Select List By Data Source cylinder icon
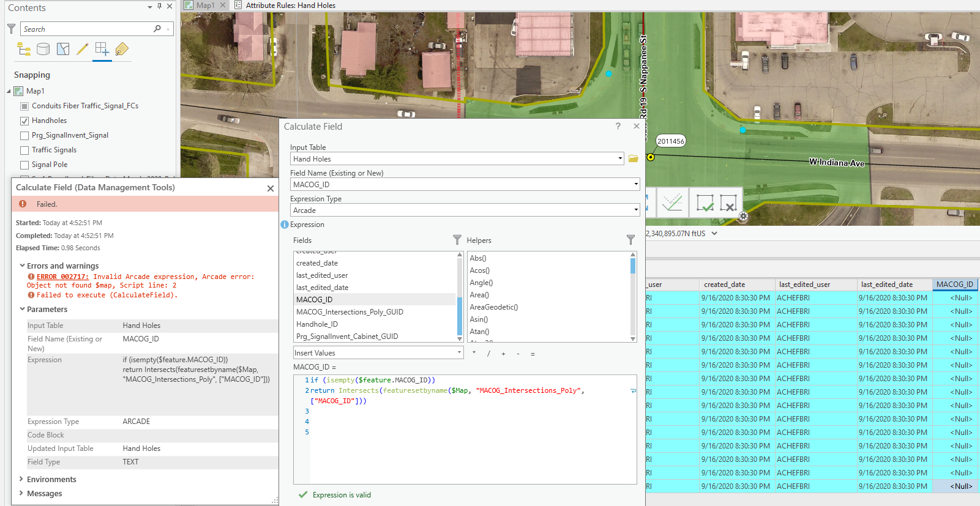 43,50
